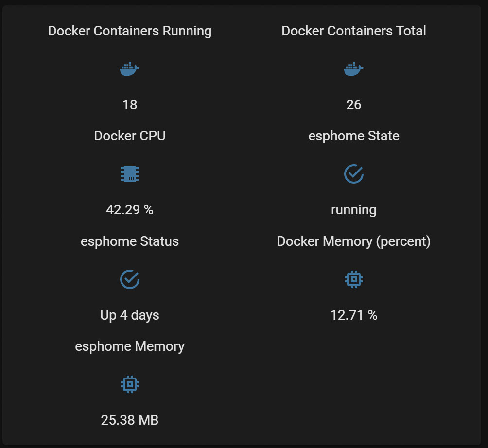Click the esphome Memory chip icon
This screenshot has width=488, height=448.
point(130,384)
